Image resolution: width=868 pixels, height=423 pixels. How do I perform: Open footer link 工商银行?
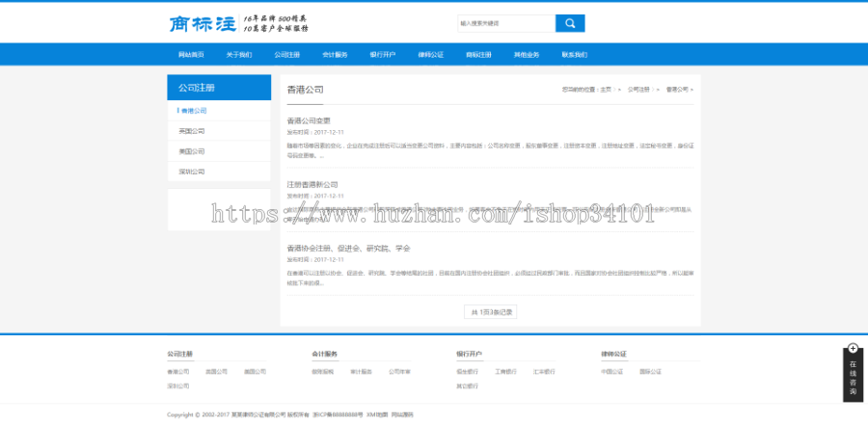tap(506, 372)
